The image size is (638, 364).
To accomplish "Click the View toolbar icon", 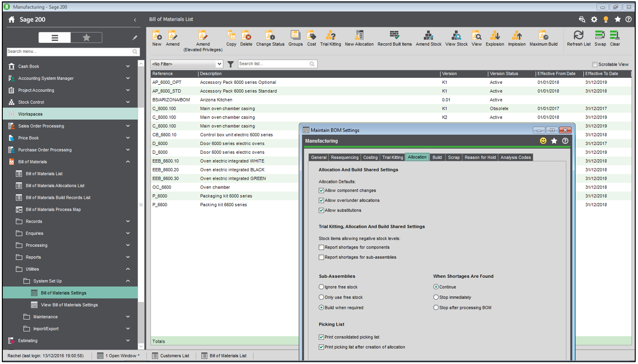I will (x=477, y=36).
